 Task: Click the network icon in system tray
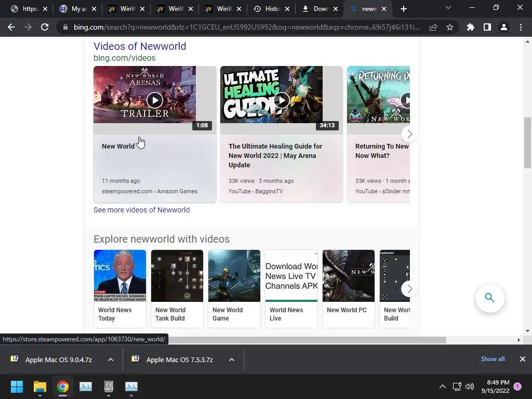click(x=457, y=387)
